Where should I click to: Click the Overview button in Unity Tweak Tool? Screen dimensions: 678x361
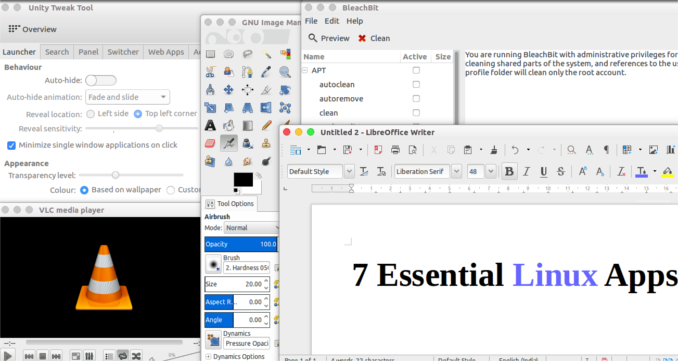pyautogui.click(x=33, y=29)
